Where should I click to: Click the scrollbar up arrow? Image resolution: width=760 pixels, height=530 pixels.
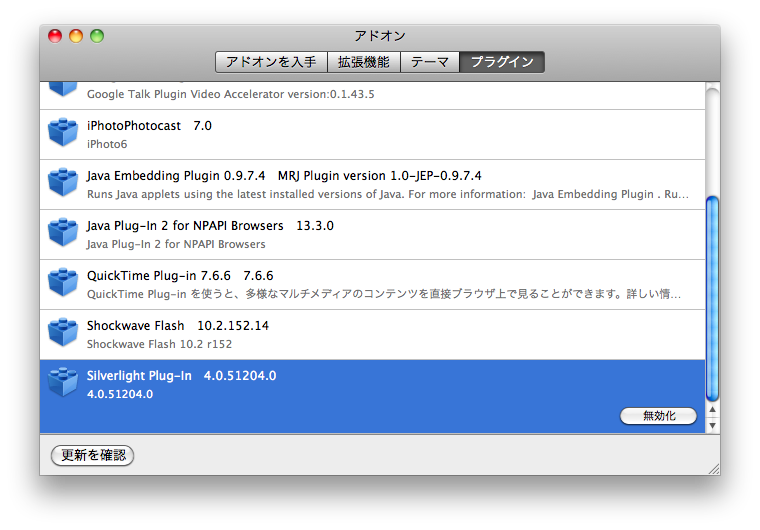coord(712,410)
